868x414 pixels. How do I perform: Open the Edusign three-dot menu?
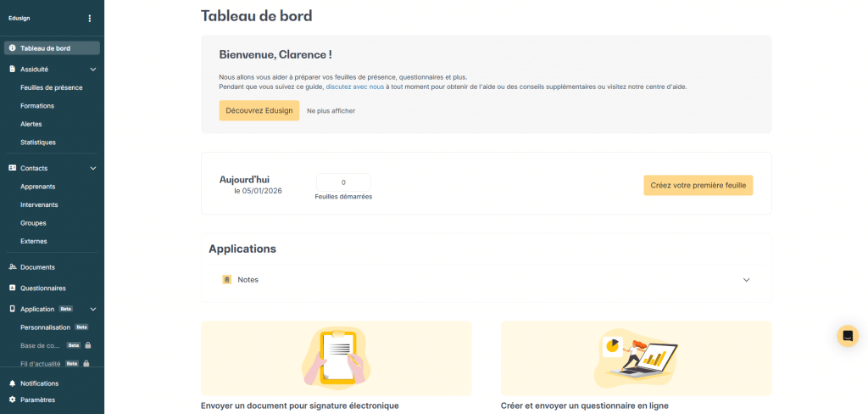click(x=90, y=19)
